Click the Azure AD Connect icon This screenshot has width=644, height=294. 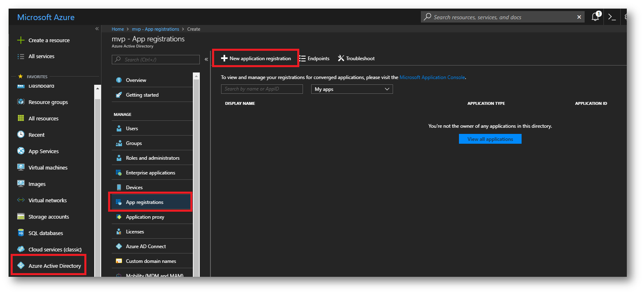119,247
